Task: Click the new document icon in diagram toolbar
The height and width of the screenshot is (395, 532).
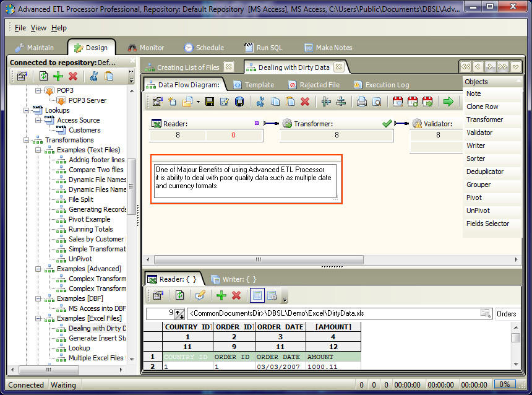Action: [172, 102]
